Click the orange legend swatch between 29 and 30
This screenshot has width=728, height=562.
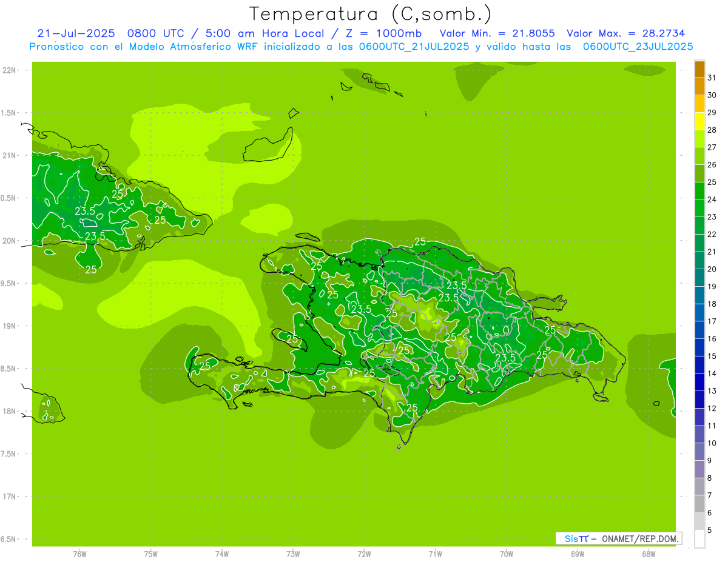pos(699,104)
